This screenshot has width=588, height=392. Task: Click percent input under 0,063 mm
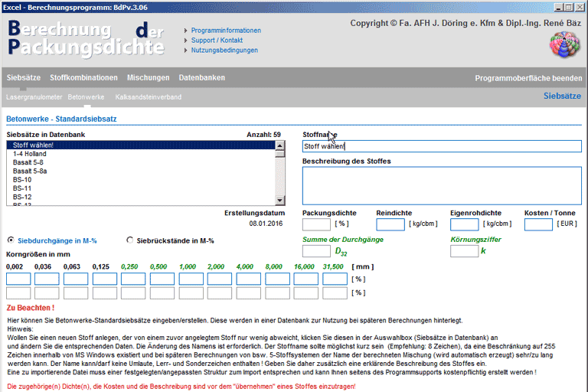pos(76,279)
